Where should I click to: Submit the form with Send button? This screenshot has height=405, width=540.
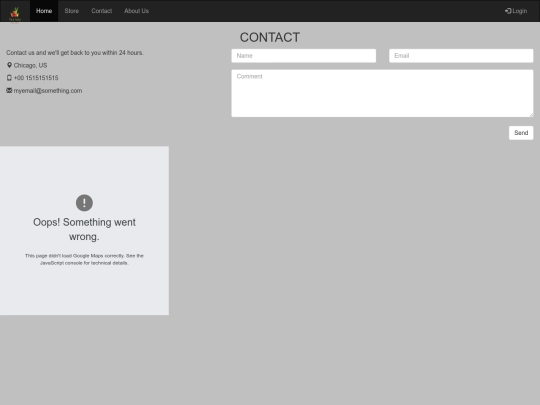(x=521, y=133)
